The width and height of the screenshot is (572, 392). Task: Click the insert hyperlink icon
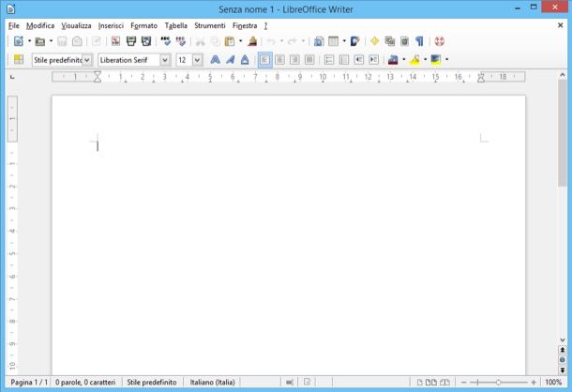tap(318, 41)
